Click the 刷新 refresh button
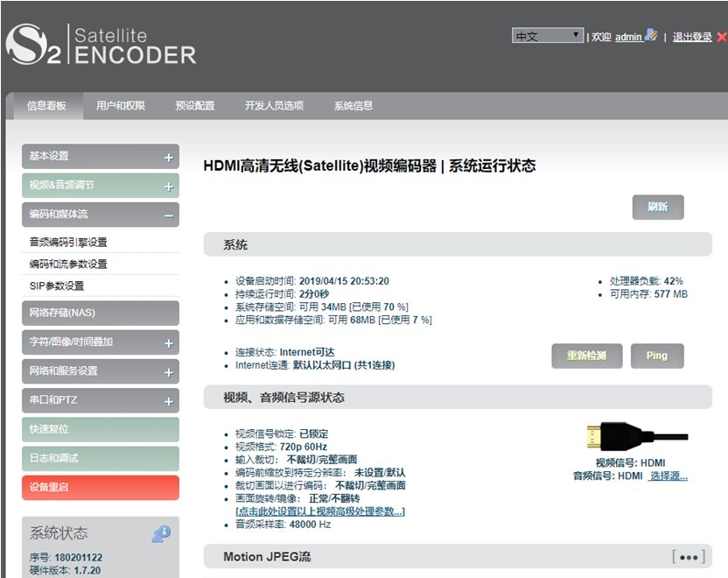Screen dimensions: 728x578 (658, 207)
